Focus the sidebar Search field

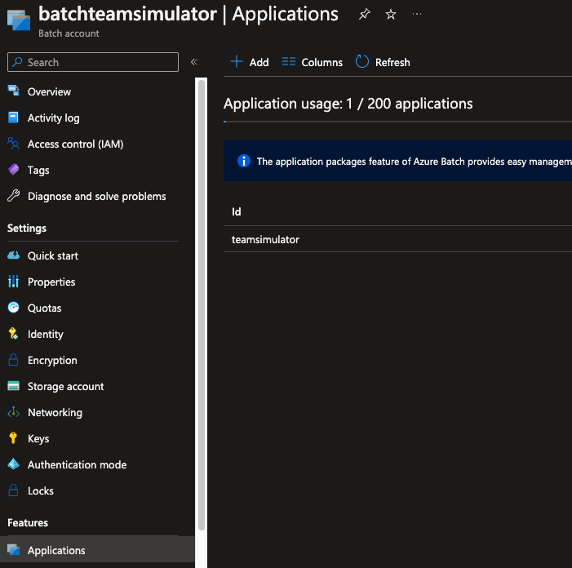click(x=93, y=62)
